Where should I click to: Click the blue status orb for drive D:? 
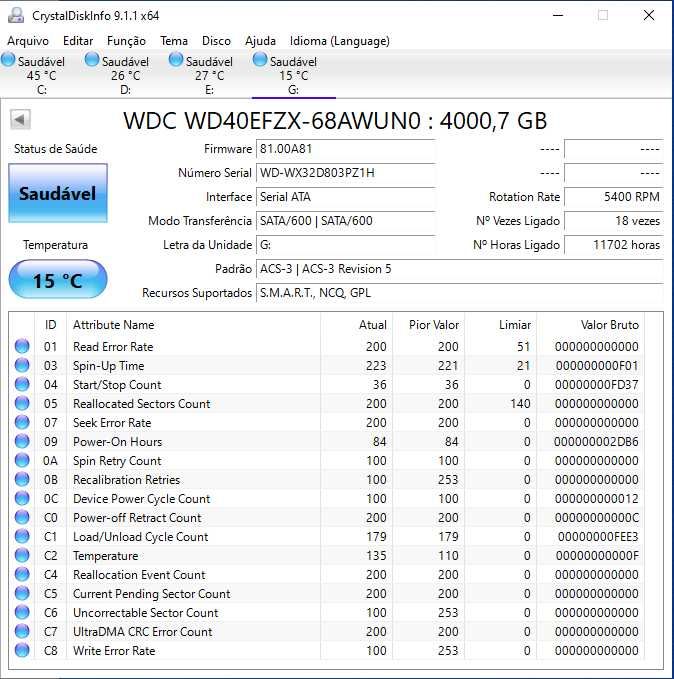click(x=92, y=59)
